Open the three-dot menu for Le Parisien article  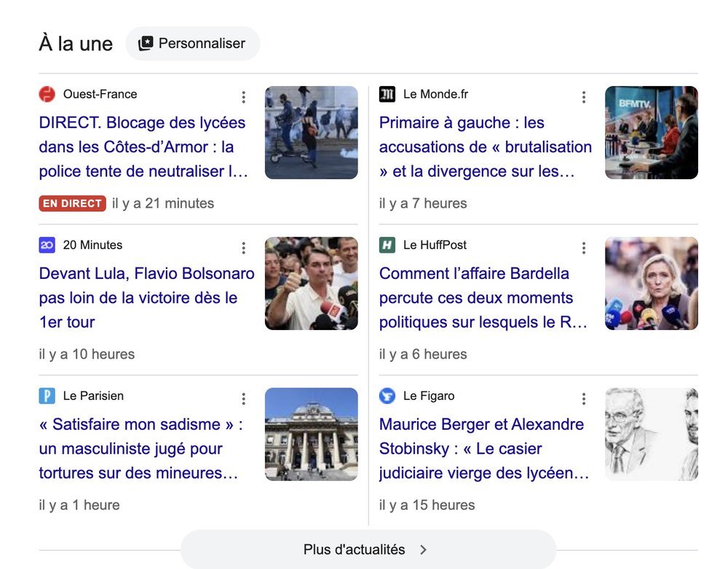click(x=243, y=399)
